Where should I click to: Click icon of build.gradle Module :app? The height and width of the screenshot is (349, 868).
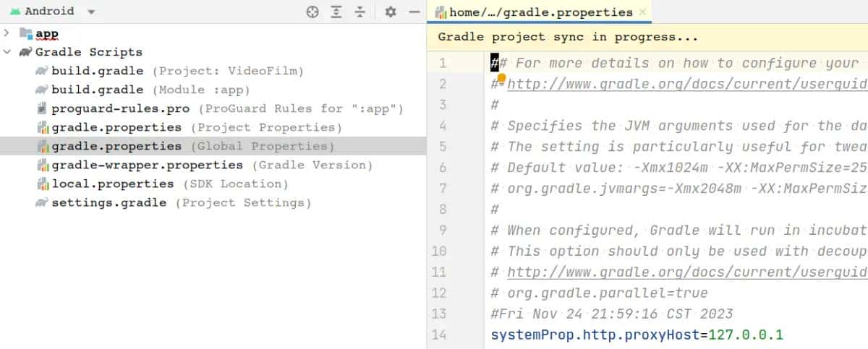(x=41, y=90)
